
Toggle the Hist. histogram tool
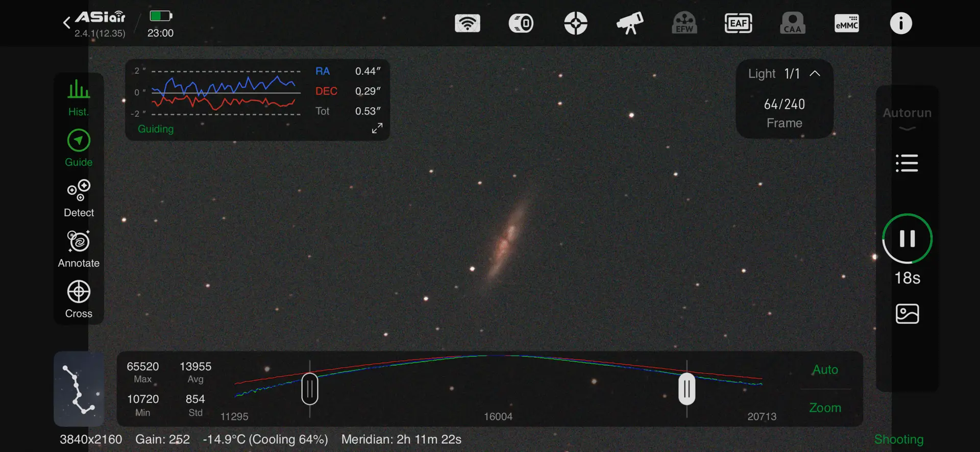[x=79, y=97]
